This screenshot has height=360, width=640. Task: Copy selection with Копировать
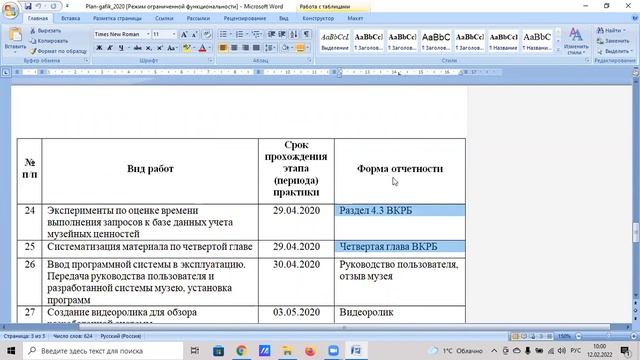point(49,41)
